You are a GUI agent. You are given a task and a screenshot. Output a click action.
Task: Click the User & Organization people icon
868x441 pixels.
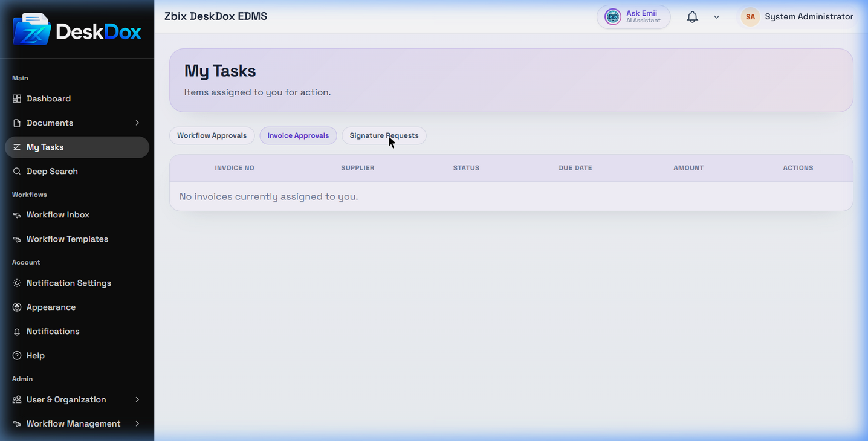[x=17, y=399]
